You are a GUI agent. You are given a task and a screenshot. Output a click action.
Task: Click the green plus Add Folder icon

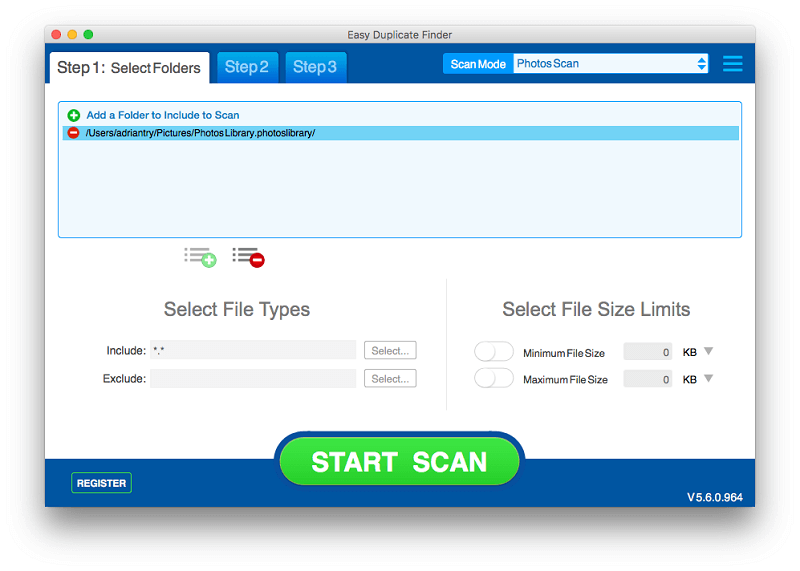tap(74, 115)
